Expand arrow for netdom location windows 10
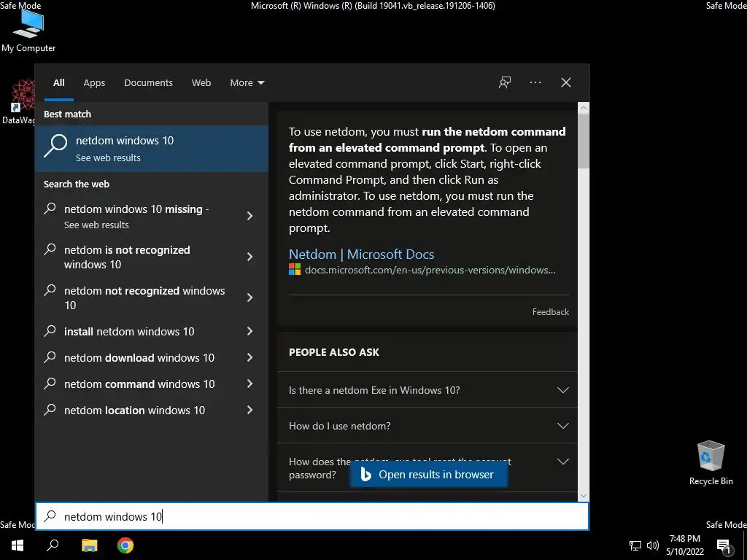Image resolution: width=747 pixels, height=560 pixels. point(249,410)
